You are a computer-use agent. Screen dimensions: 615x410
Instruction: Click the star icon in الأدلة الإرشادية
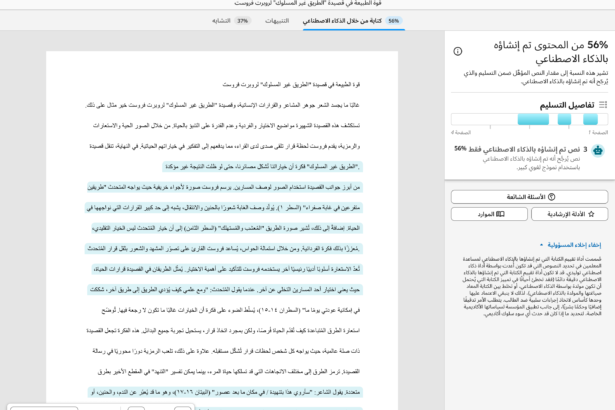591,214
